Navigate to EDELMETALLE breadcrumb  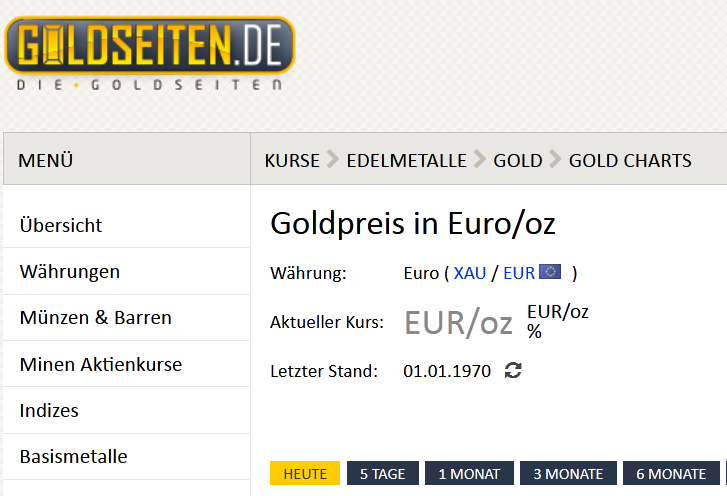pyautogui.click(x=406, y=160)
